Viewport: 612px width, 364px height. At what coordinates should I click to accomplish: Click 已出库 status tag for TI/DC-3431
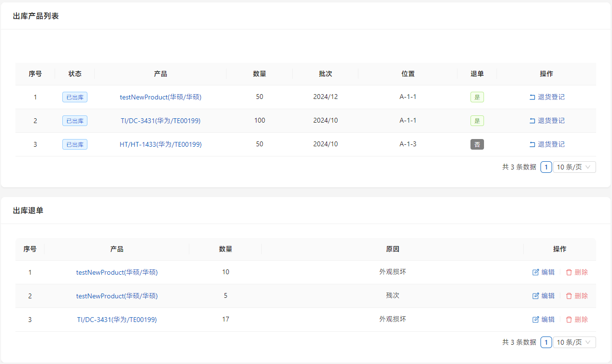pos(75,121)
